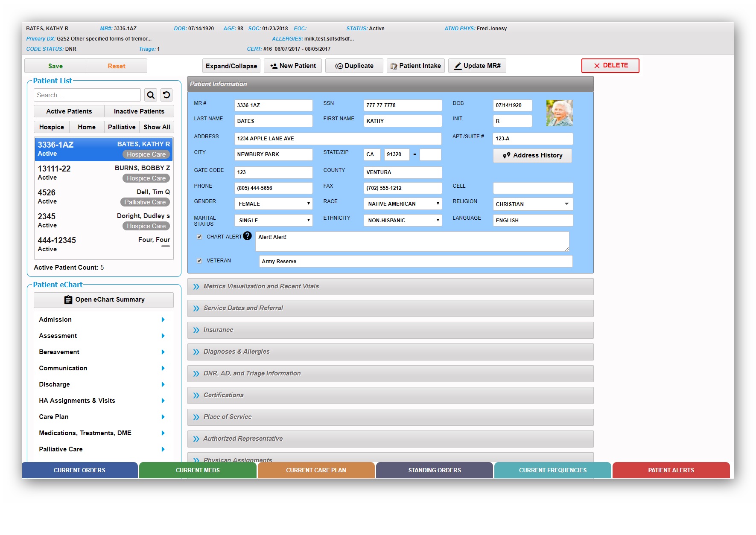This screenshot has height=535, width=756.
Task: Click the Update MR# button
Action: click(x=477, y=66)
